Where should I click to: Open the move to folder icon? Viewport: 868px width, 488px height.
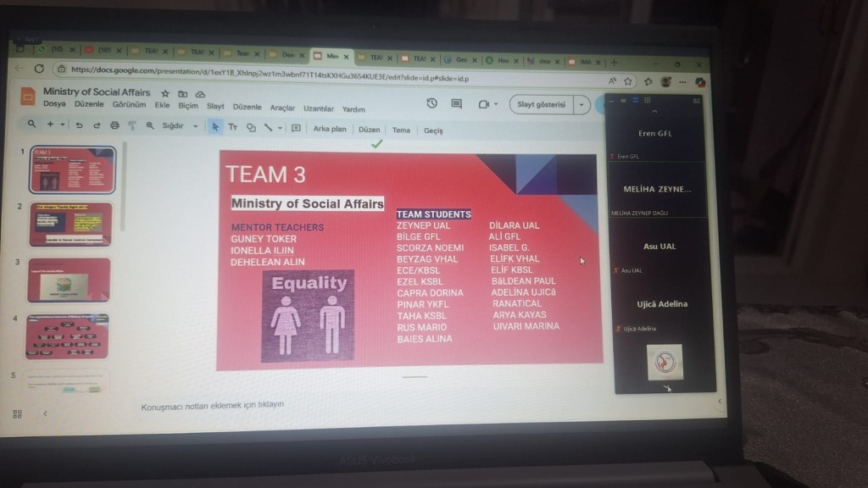183,94
